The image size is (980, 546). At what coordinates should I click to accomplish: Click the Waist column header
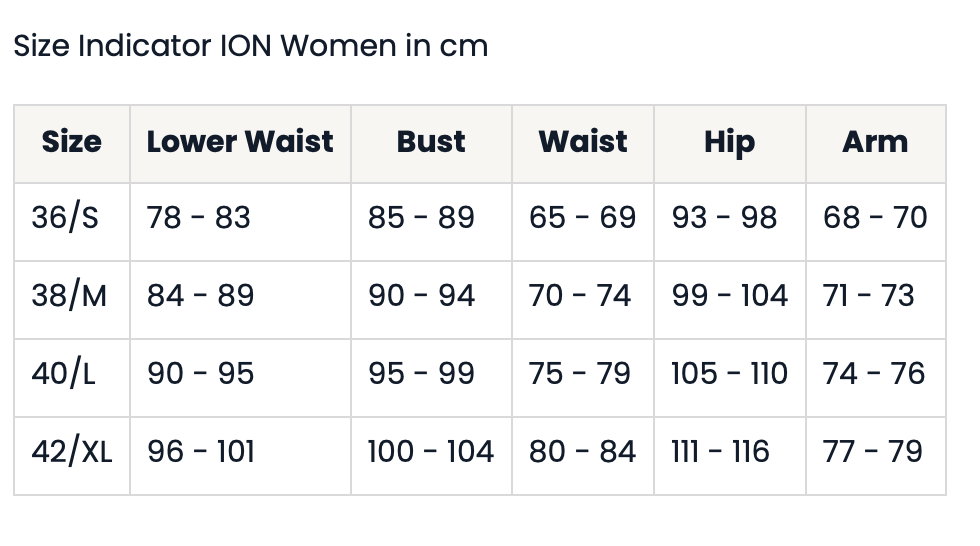click(x=583, y=142)
